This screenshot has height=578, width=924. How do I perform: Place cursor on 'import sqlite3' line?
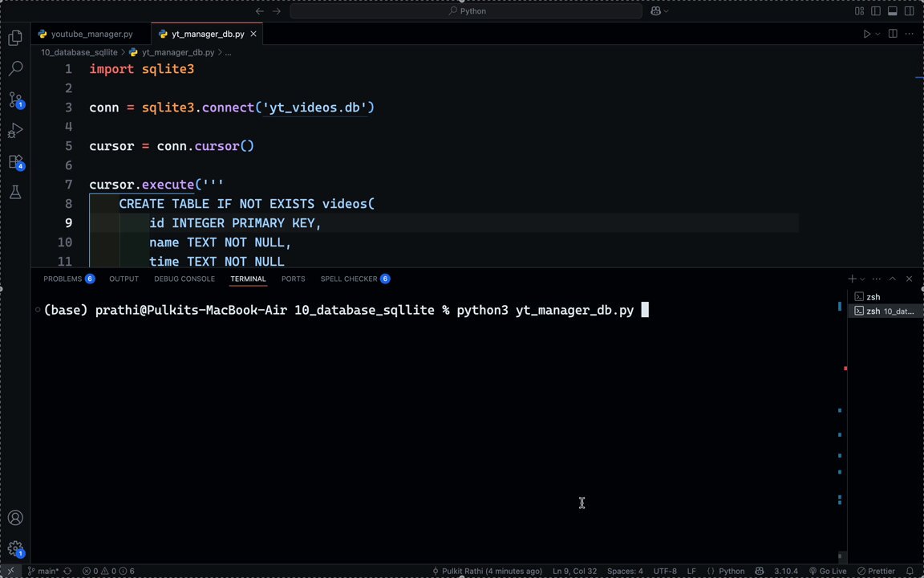[141, 69]
